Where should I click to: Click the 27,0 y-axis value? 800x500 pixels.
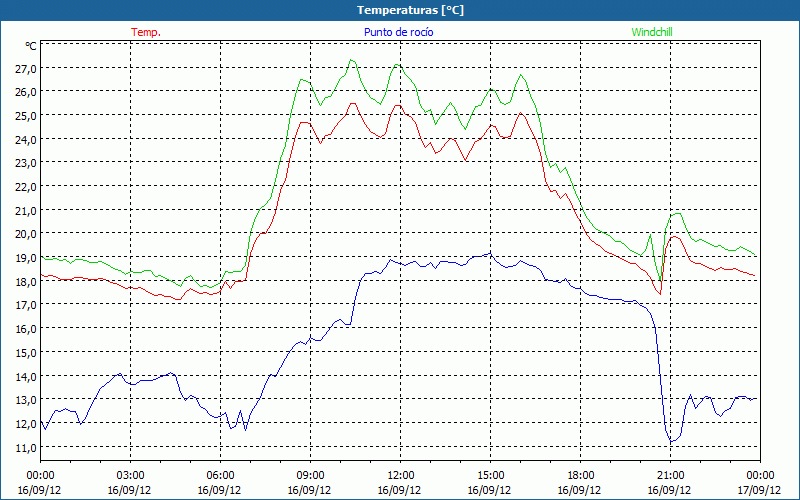[26, 68]
